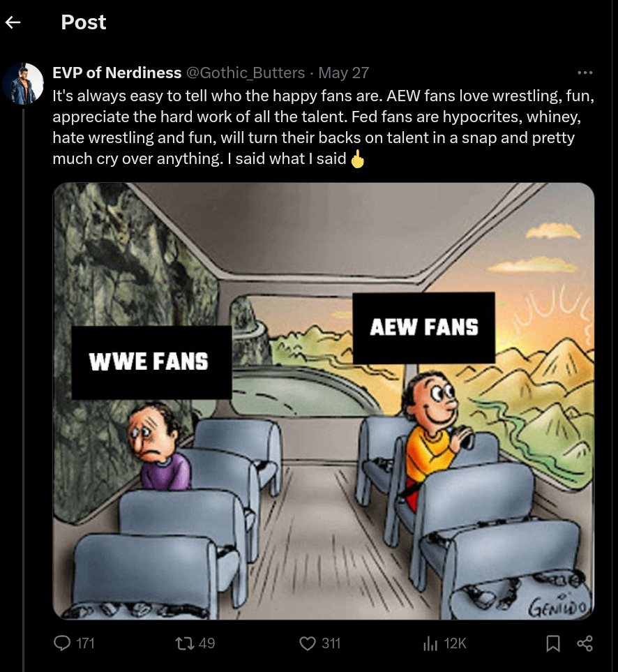This screenshot has height=672, width=618.
Task: Click the 12K views count
Action: pos(455,643)
